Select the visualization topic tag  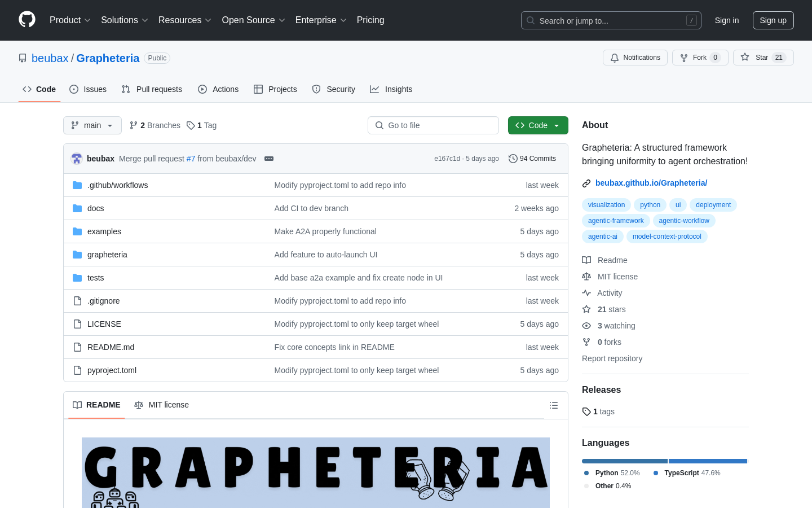point(606,205)
